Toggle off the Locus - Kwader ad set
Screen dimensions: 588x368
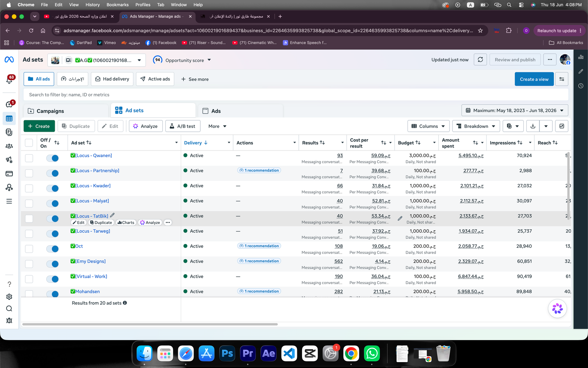53,188
